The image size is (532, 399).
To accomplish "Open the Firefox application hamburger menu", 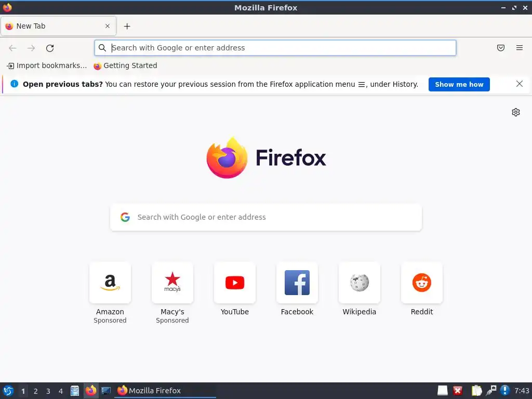I will pyautogui.click(x=520, y=48).
